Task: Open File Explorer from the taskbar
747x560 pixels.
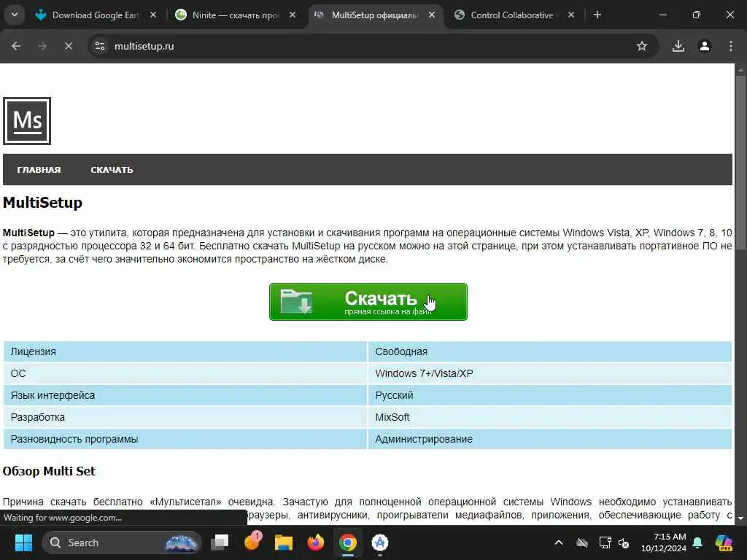Action: 284,542
